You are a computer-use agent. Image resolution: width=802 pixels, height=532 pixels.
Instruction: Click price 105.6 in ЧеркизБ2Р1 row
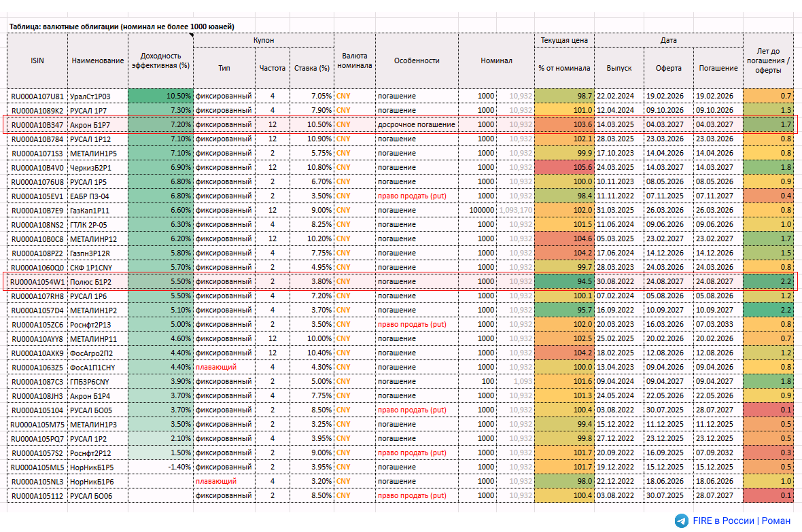tap(564, 168)
